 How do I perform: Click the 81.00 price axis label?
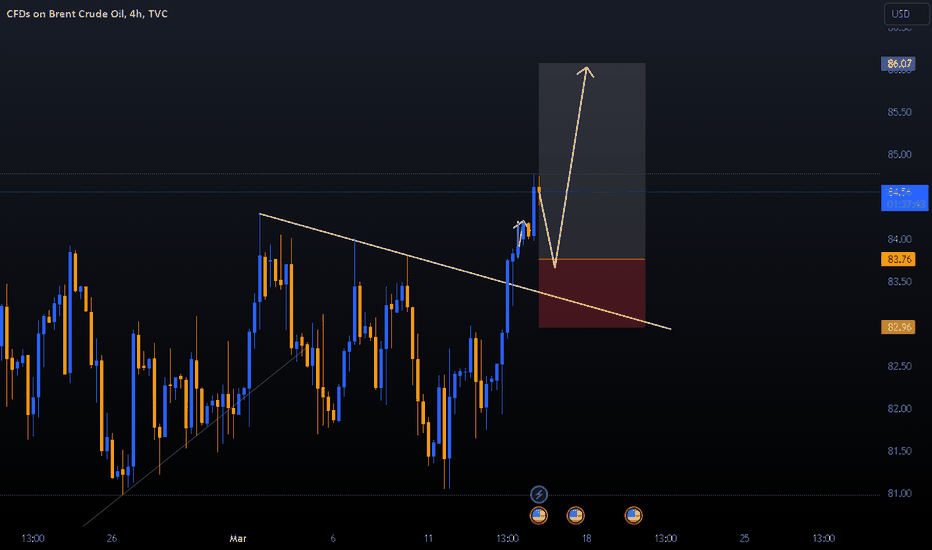pos(899,494)
